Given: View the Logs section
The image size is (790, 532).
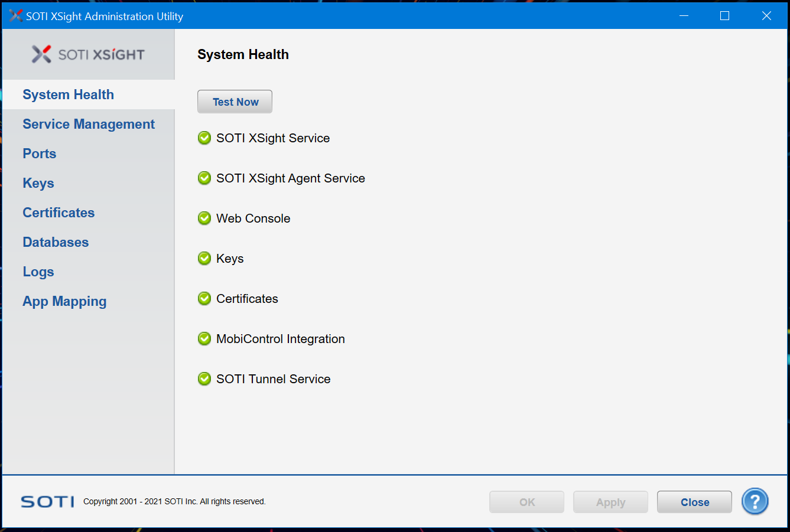Looking at the screenshot, I should pos(89,272).
